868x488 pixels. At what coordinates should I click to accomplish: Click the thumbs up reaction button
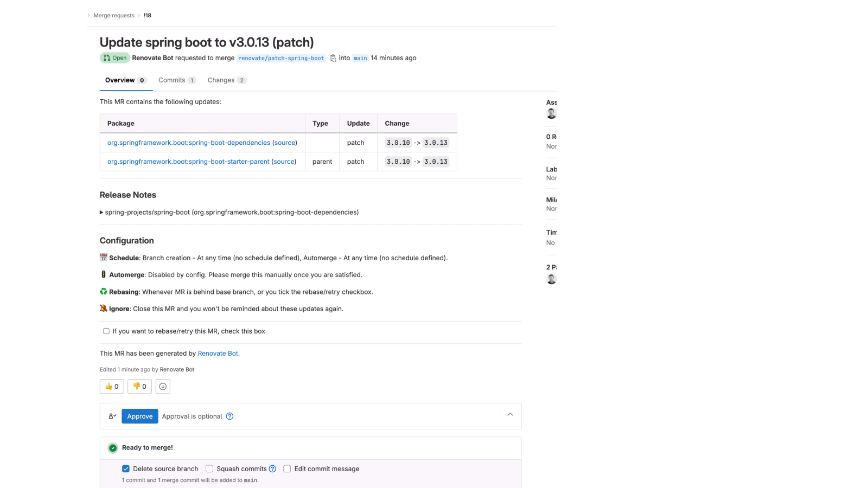click(x=112, y=387)
